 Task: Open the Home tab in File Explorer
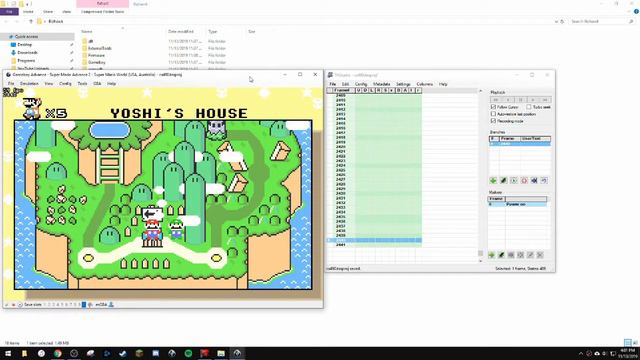[x=28, y=12]
